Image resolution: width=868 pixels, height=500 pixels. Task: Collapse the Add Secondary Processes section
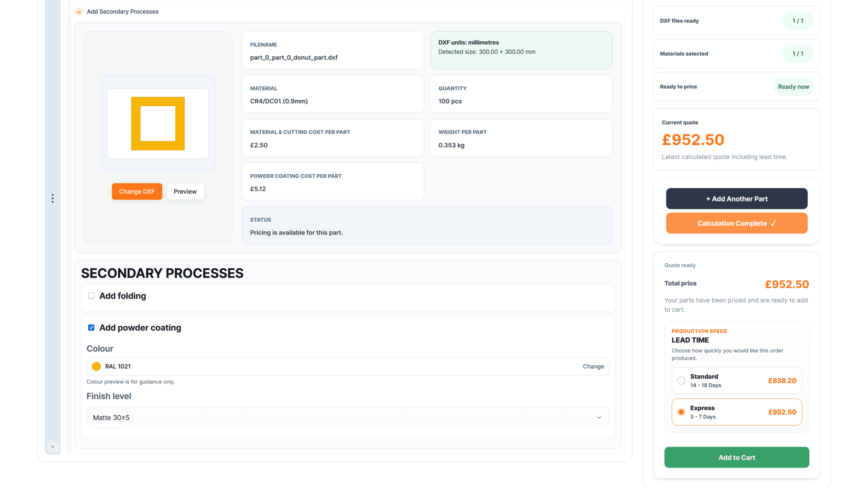79,12
